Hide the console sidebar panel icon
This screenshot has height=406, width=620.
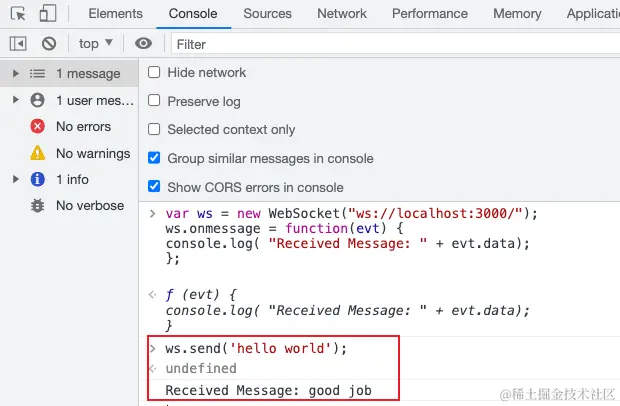coord(18,43)
